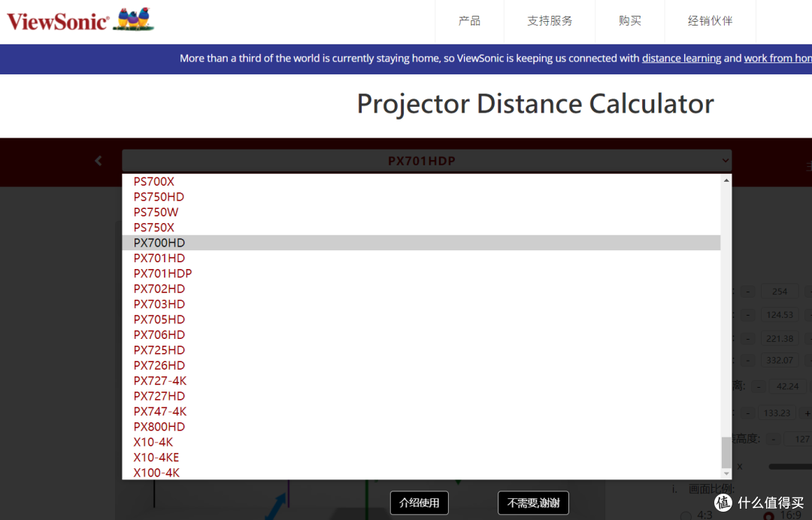Click minus stepper beside value 221.38
Image resolution: width=812 pixels, height=520 pixels.
[748, 339]
